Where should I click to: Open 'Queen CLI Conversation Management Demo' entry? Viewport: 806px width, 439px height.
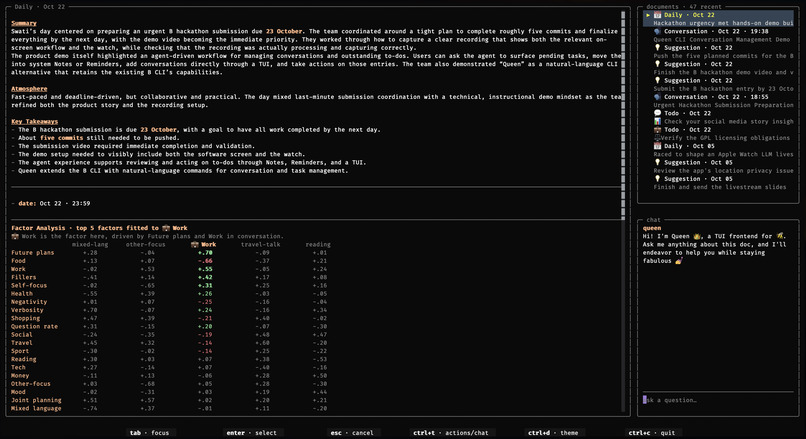pyautogui.click(x=722, y=40)
